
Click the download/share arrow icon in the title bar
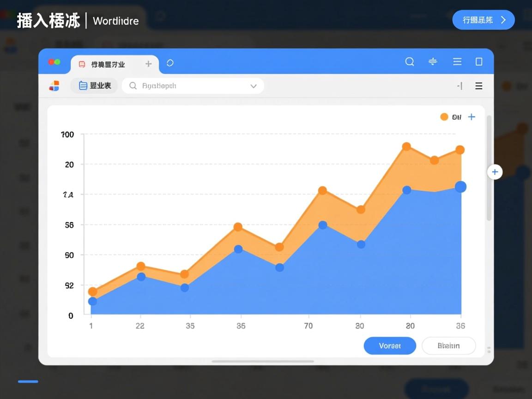point(432,61)
